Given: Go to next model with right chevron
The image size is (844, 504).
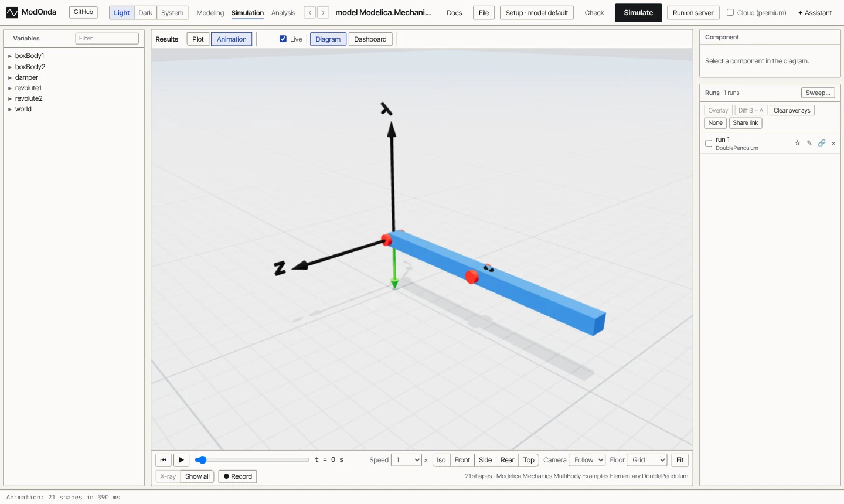Looking at the screenshot, I should (x=323, y=12).
